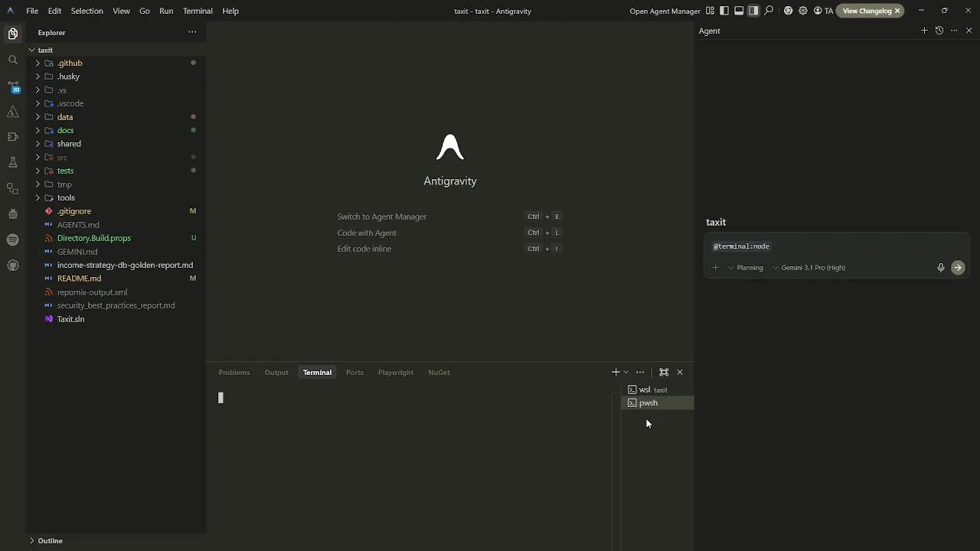The image size is (980, 551).
Task: Open Taxit.sln file
Action: point(116,319)
